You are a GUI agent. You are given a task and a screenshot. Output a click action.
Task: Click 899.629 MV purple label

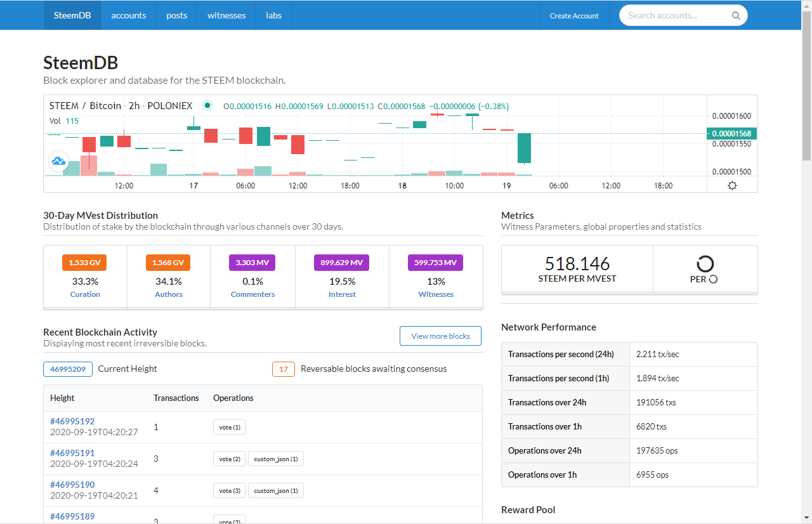click(x=341, y=263)
